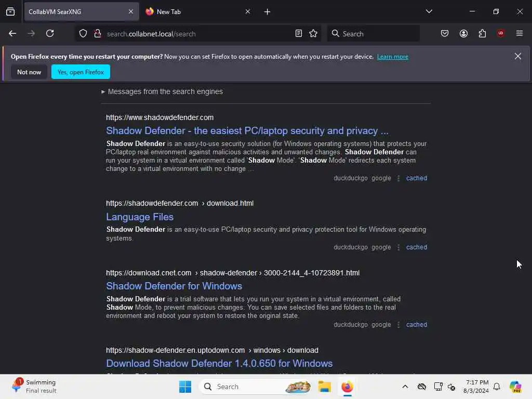Viewport: 532px width, 399px height.
Task: Toggle reader view for this page
Action: [299, 33]
